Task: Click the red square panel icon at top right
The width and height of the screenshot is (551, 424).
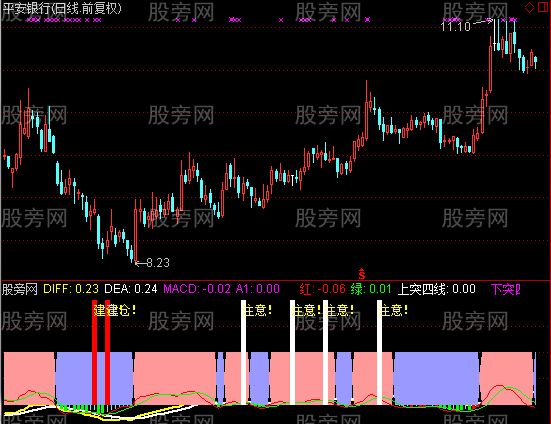Action: (543, 8)
